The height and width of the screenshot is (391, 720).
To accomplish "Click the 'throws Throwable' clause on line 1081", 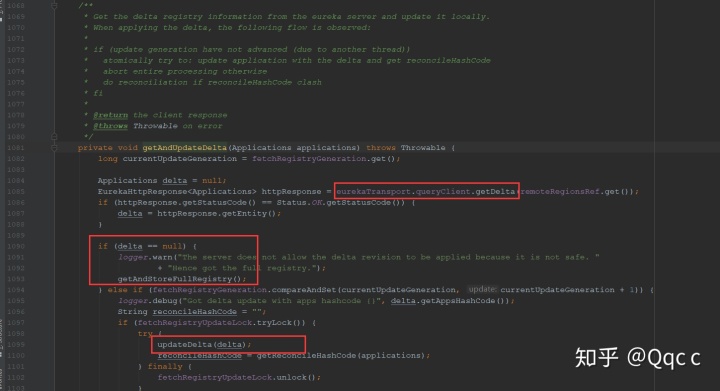I will click(x=406, y=147).
